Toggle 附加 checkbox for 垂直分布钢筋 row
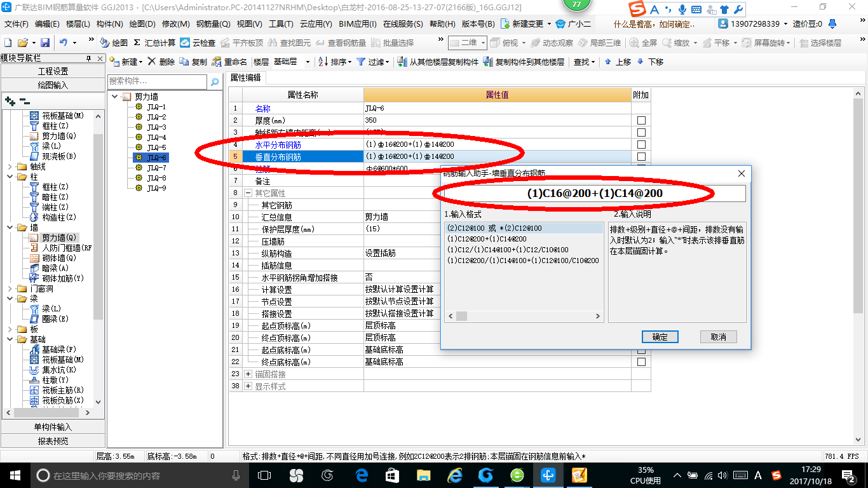This screenshot has height=488, width=868. tap(641, 156)
